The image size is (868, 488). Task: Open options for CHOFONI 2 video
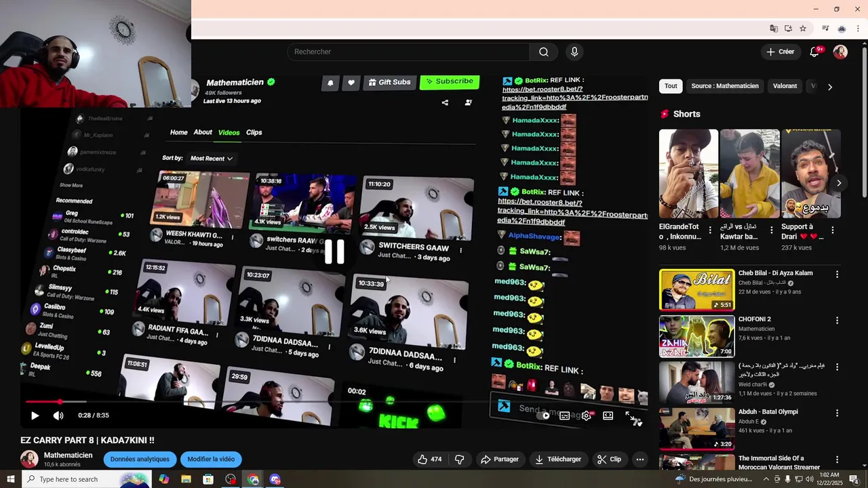(837, 321)
